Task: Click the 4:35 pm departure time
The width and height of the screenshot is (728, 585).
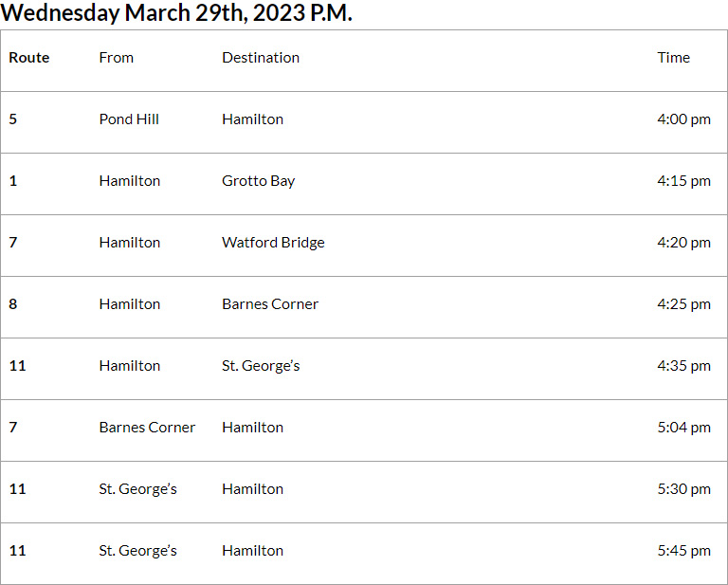Action: pos(683,366)
